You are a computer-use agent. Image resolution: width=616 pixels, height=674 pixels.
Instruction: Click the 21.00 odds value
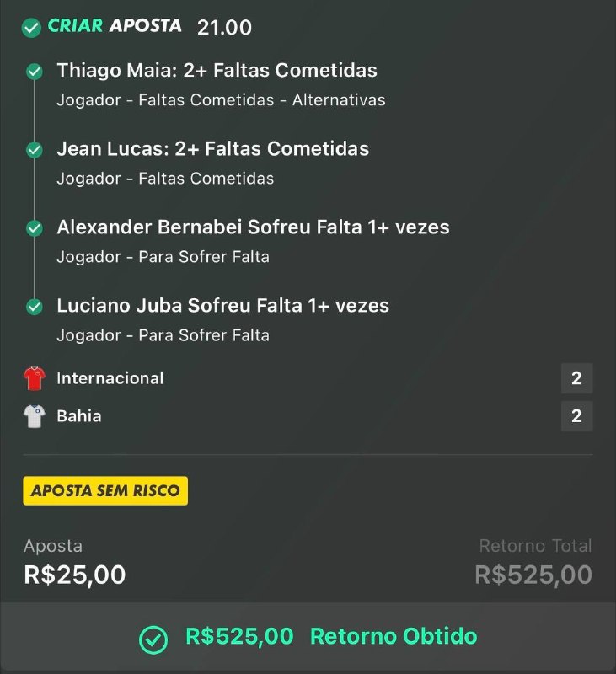(x=224, y=27)
